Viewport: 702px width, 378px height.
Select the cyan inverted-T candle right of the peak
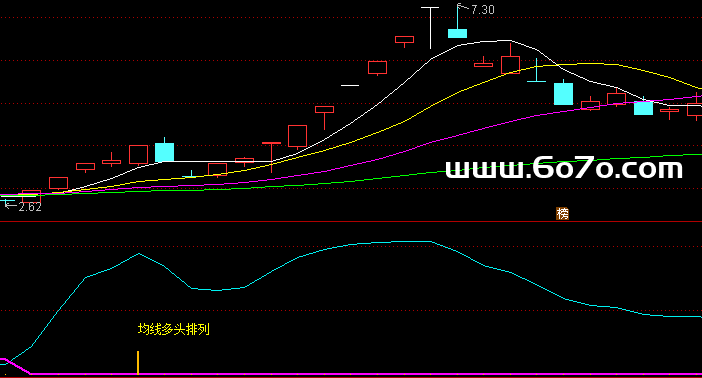point(536,71)
